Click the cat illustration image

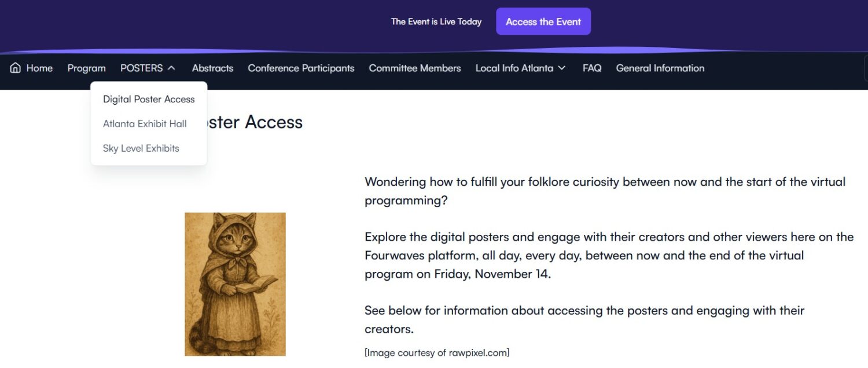click(235, 284)
